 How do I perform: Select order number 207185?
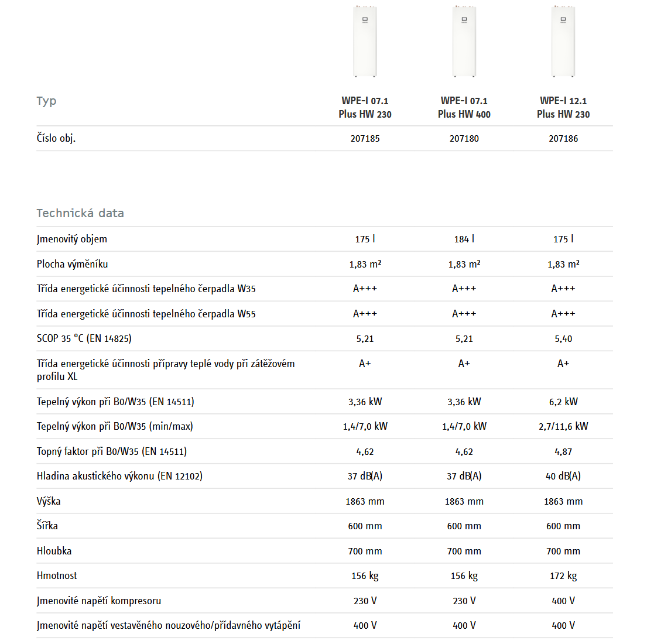point(365,139)
